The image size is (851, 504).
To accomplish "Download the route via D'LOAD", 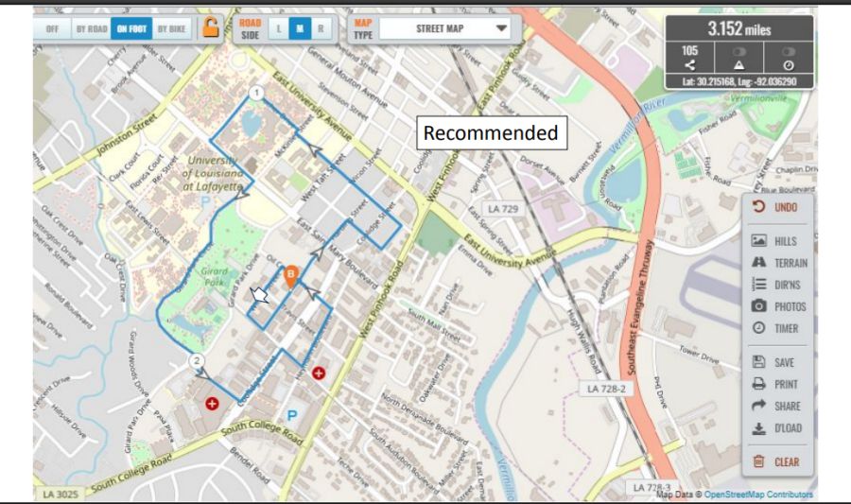I will click(x=776, y=428).
